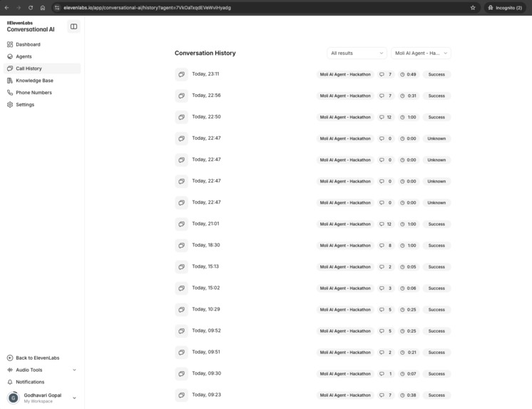
Task: Click Back to ElevenLabs link
Action: coord(34,358)
